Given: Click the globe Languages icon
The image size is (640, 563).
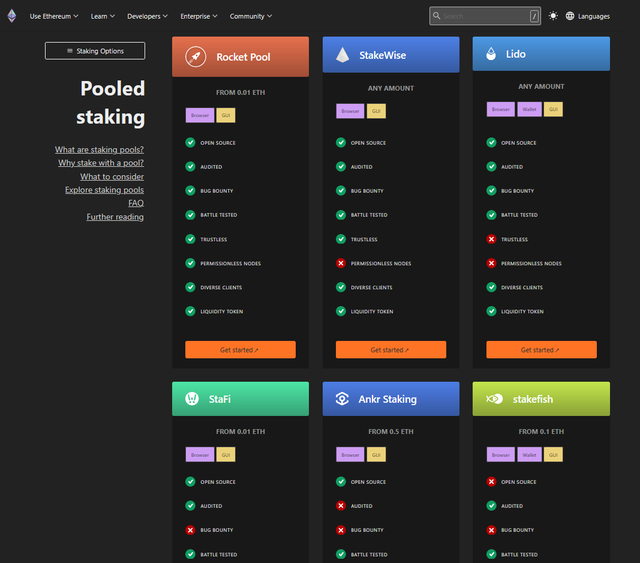Looking at the screenshot, I should (570, 16).
